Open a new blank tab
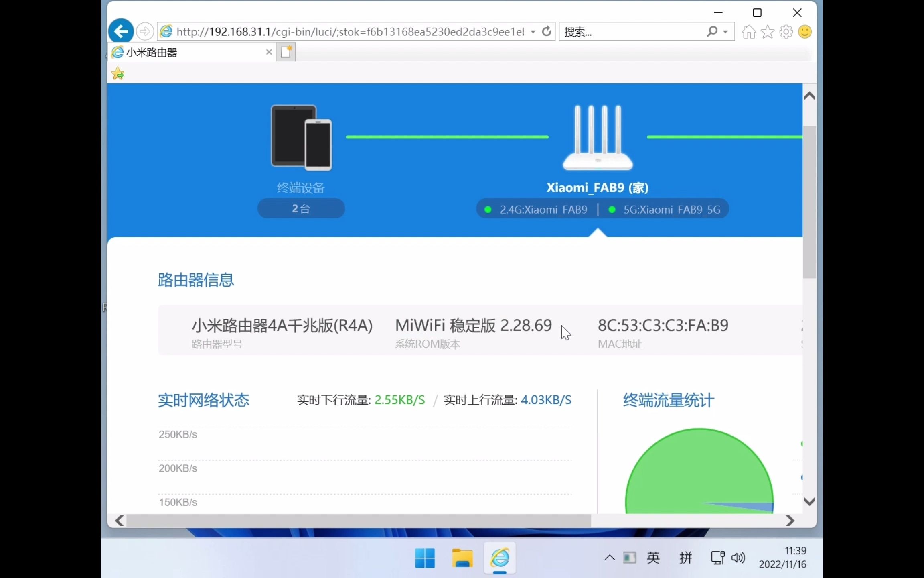Image resolution: width=924 pixels, height=578 pixels. pyautogui.click(x=286, y=52)
